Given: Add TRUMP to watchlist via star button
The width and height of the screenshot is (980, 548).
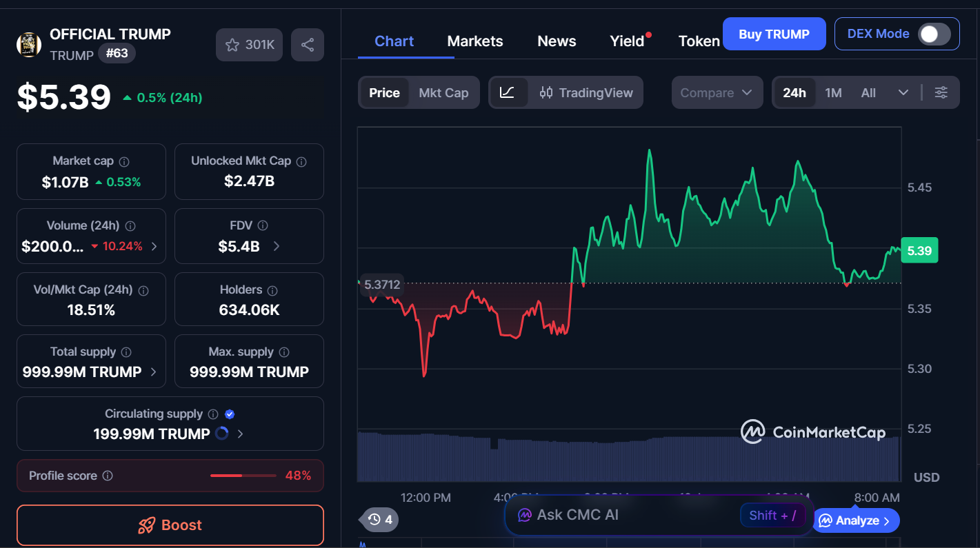Looking at the screenshot, I should (x=249, y=45).
